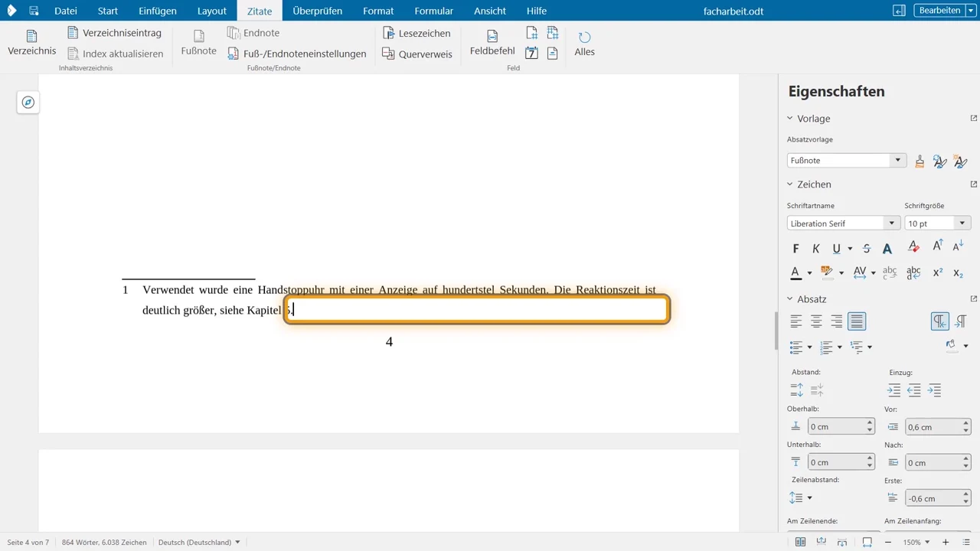Decrease font size with the A-down icon
This screenshot has height=551, width=980.
pos(958,247)
